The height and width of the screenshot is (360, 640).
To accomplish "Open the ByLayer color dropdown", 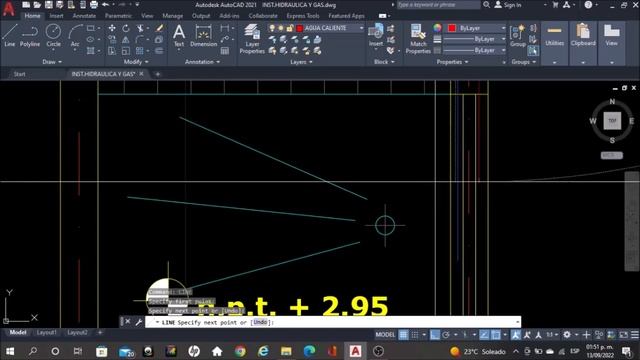I will [x=503, y=28].
